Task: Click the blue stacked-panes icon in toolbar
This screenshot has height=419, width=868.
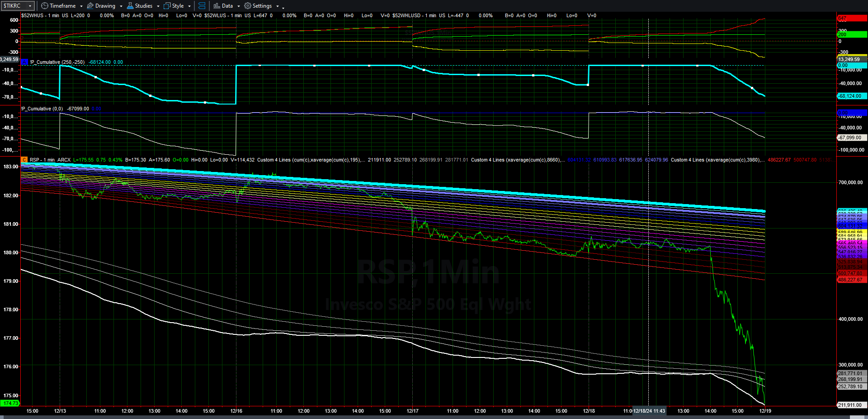Action: pos(202,6)
